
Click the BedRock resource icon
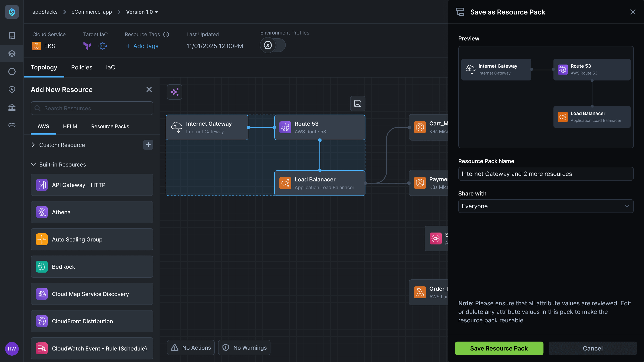pos(42,267)
